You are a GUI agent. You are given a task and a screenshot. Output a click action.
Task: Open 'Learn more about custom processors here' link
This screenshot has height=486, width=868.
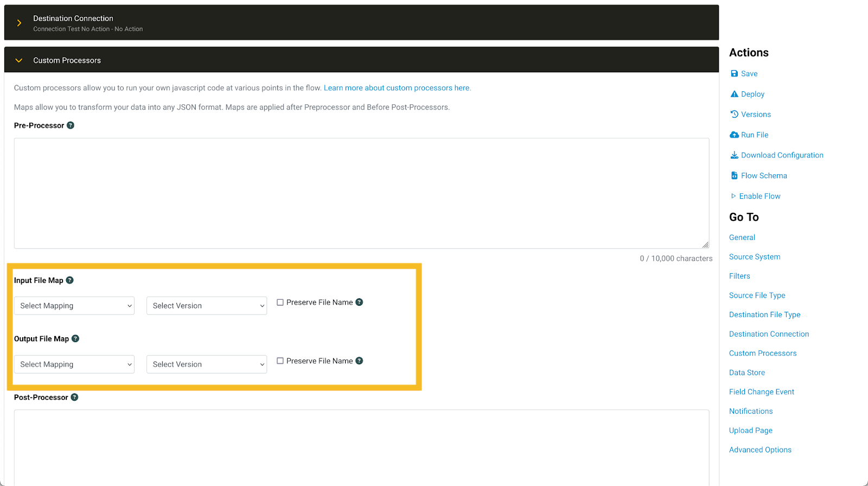point(397,88)
